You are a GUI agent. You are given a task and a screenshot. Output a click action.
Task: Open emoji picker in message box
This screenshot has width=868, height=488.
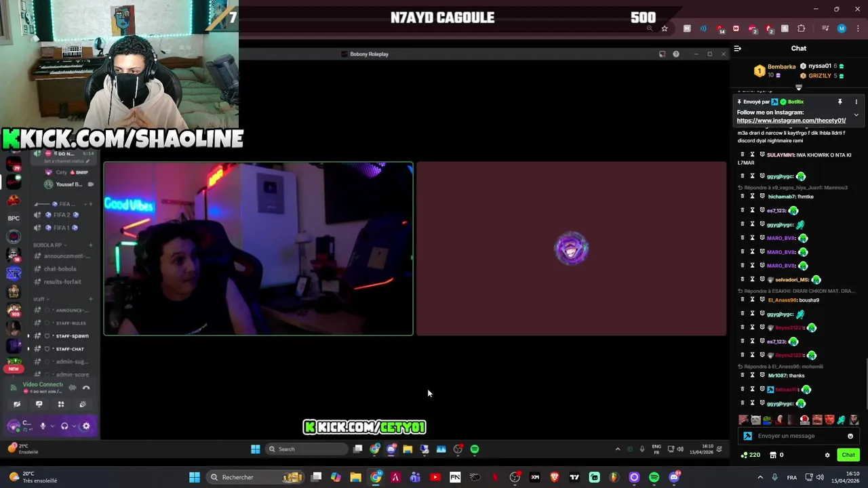click(850, 436)
